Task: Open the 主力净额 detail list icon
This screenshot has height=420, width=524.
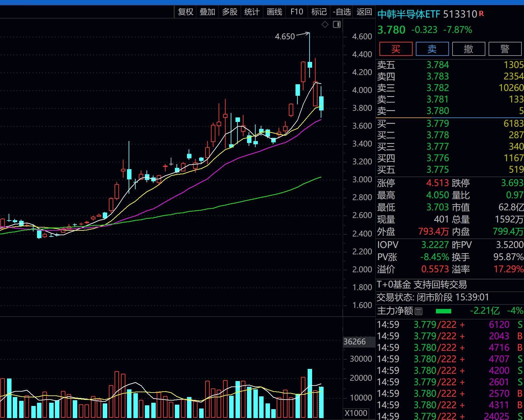Action: 419,311
